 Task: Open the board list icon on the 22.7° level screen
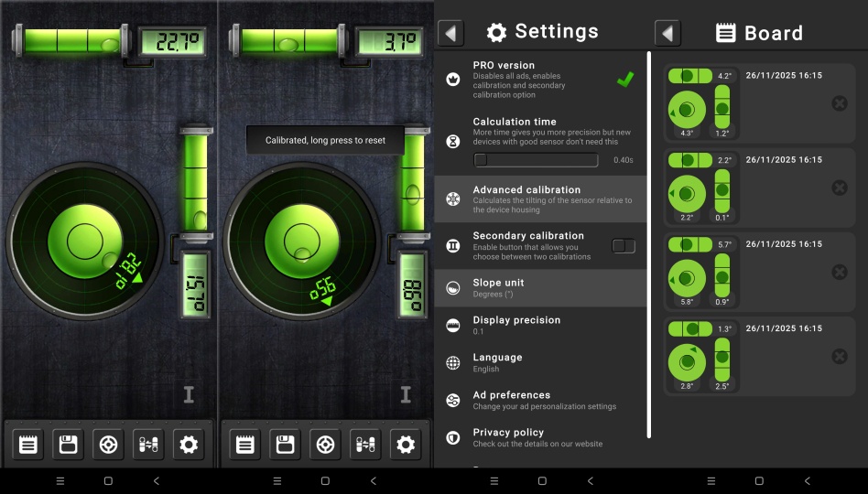(x=27, y=446)
